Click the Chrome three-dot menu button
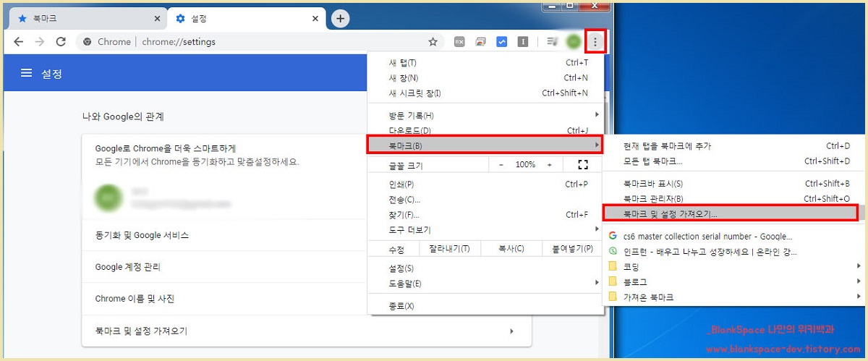Viewport: 868px width, 361px height. pos(595,42)
